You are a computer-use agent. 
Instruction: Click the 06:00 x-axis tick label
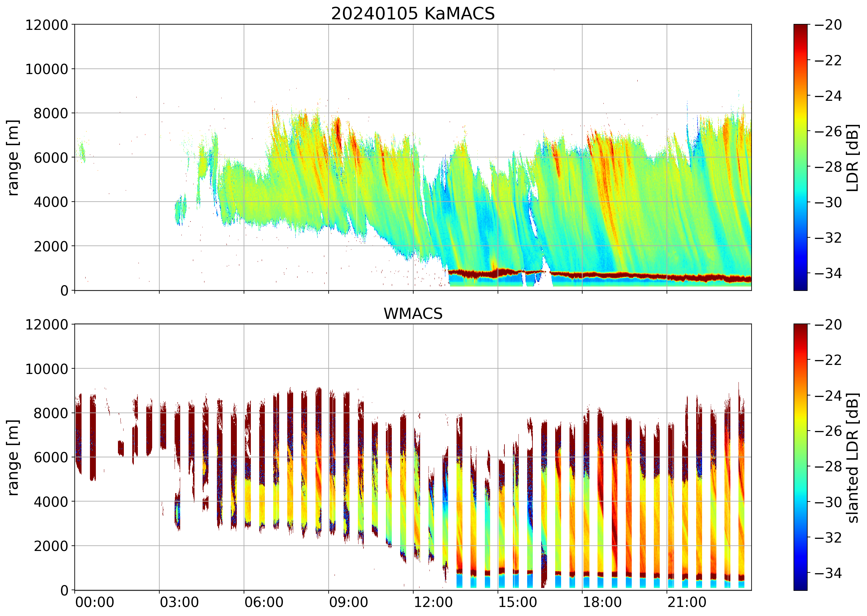[264, 602]
